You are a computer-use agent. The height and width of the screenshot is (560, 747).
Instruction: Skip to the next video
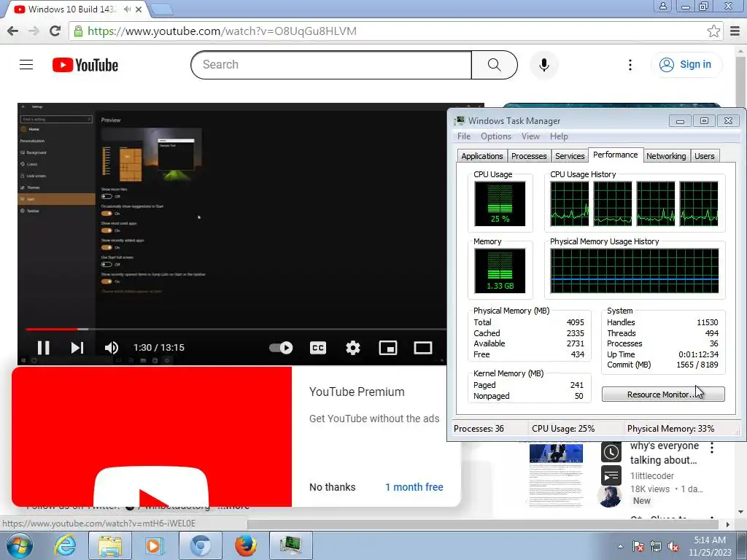point(77,348)
